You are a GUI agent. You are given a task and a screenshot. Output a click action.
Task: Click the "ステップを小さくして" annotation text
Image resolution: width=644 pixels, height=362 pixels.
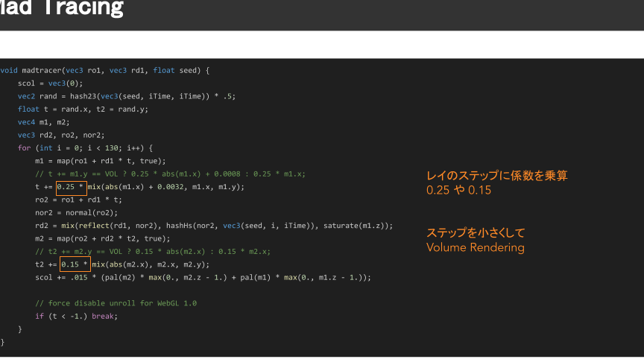[475, 232]
